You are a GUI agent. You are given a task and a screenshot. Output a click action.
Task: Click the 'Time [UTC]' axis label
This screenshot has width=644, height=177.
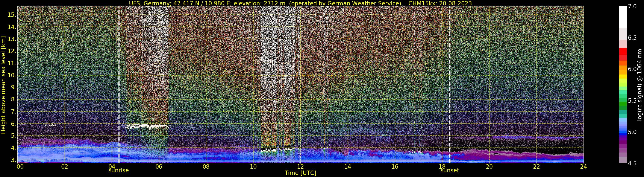pos(300,173)
